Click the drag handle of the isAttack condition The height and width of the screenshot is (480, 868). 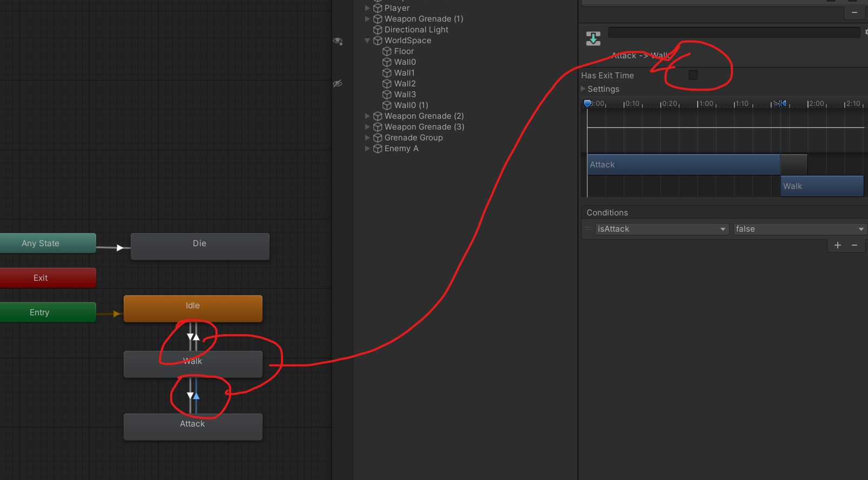coord(588,229)
